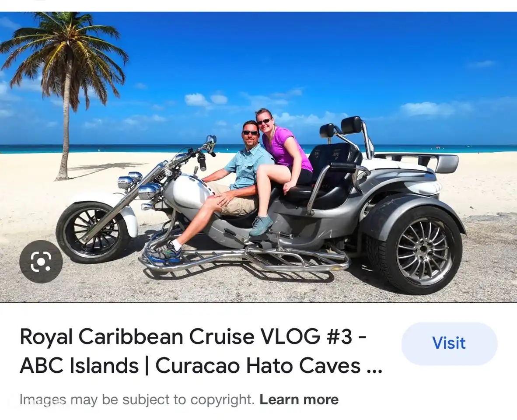Tap the turquoise ocean horizon

click(258, 149)
